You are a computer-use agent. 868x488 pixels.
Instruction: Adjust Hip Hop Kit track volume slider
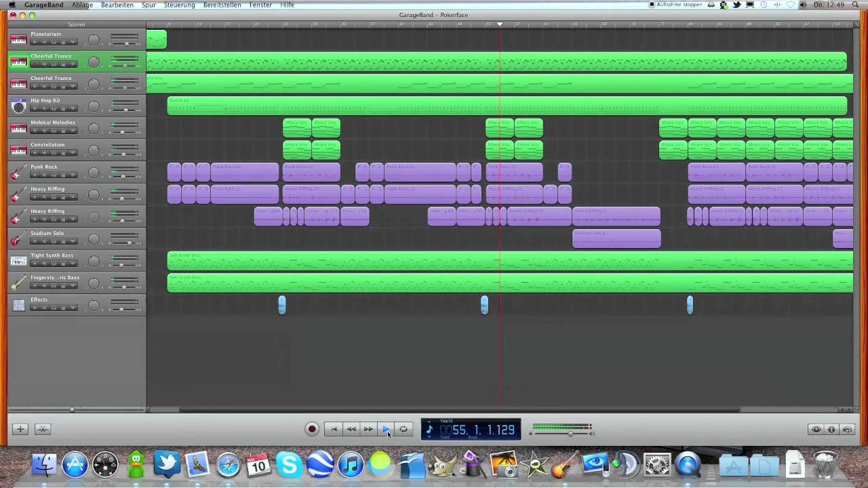pos(125,110)
